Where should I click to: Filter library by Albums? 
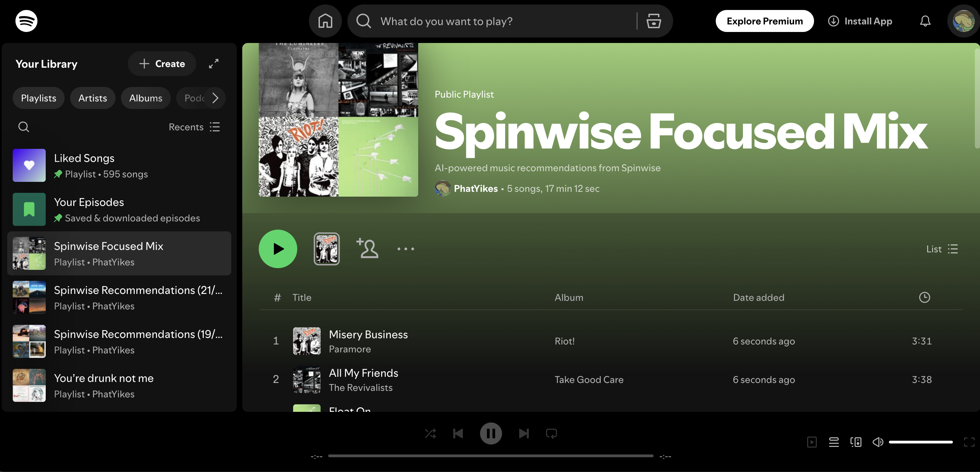pyautogui.click(x=145, y=98)
